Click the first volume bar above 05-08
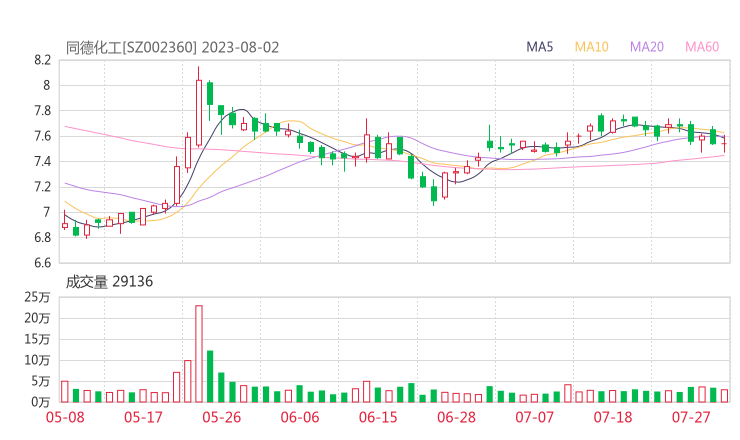Screen dimensions: 740x440 (65, 392)
